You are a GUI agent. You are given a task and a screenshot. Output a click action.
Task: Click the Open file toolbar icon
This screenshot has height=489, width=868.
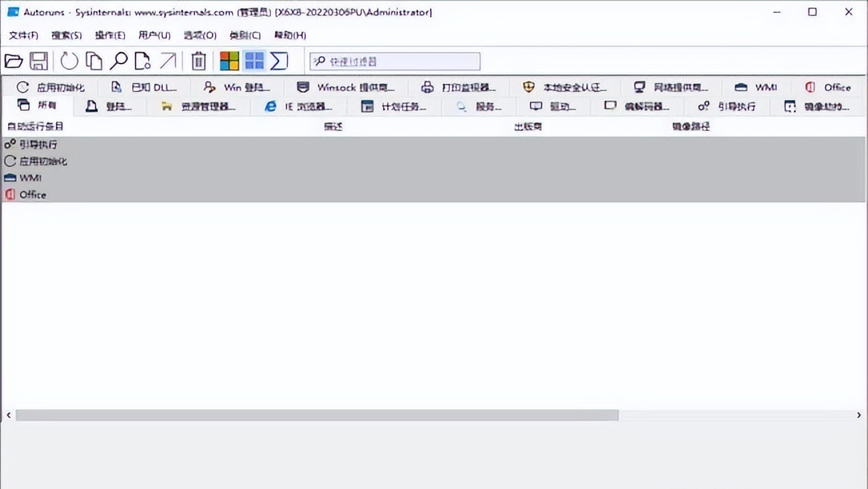click(x=13, y=61)
